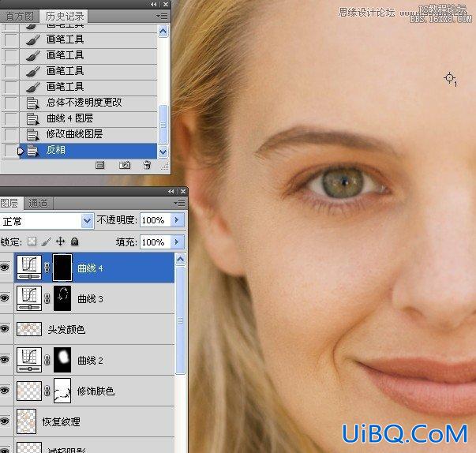The image size is (476, 453).
Task: Open the History panel flyout menu
Action: [162, 16]
